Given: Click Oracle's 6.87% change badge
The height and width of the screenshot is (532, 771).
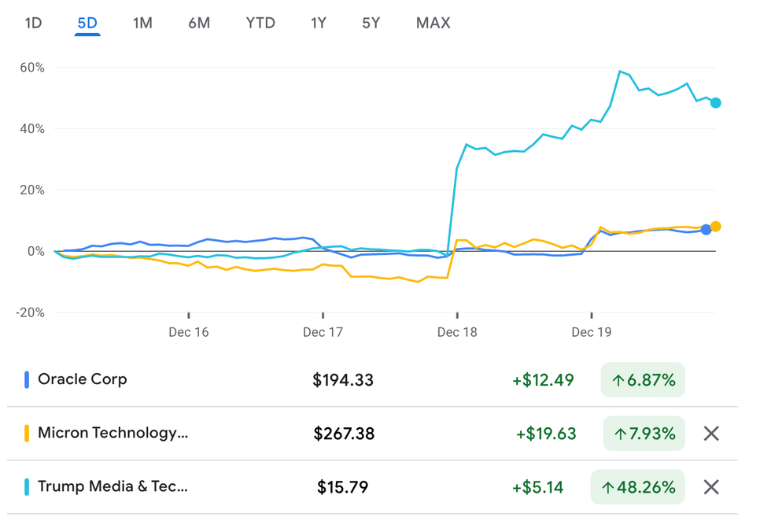Looking at the screenshot, I should point(644,380).
